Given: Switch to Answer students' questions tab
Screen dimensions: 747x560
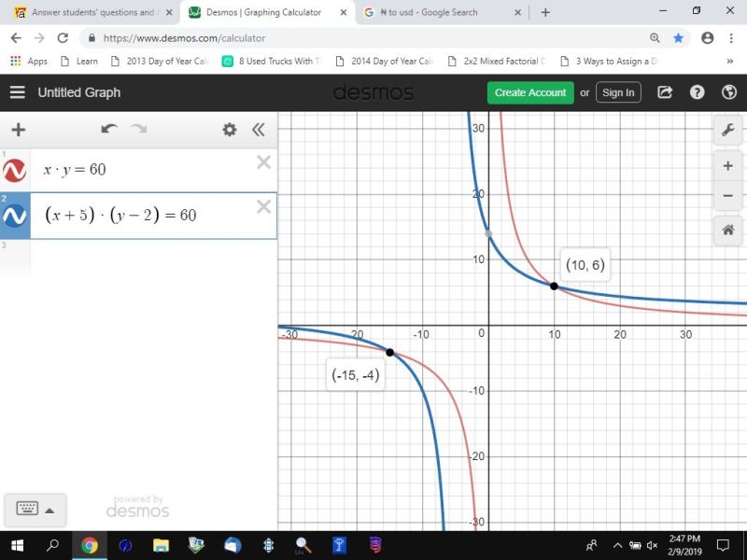Looking at the screenshot, I should click(x=92, y=12).
